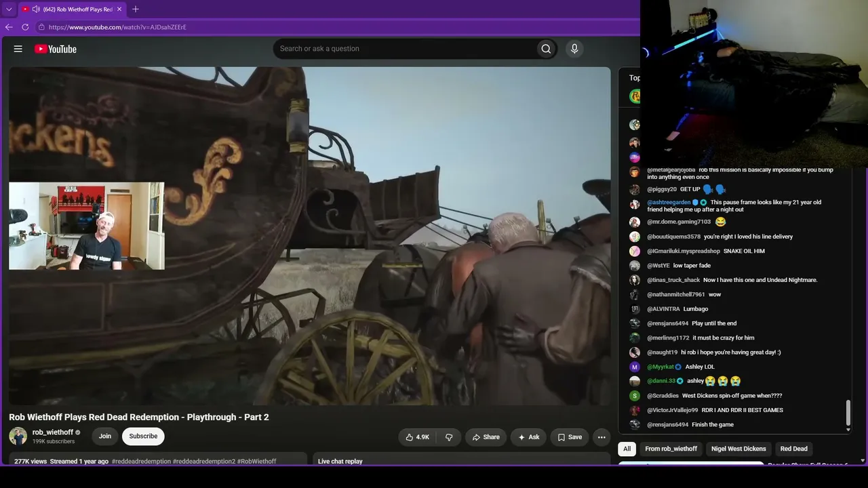Click the 'SNAKE OIL HIM' chat message

coord(744,251)
